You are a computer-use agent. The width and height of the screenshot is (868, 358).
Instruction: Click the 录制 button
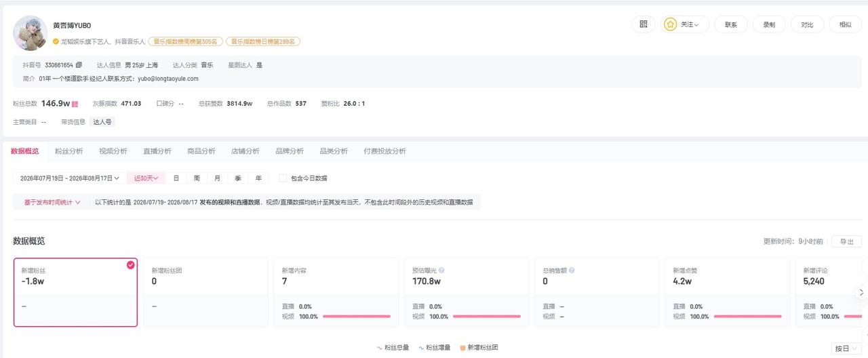pos(769,24)
